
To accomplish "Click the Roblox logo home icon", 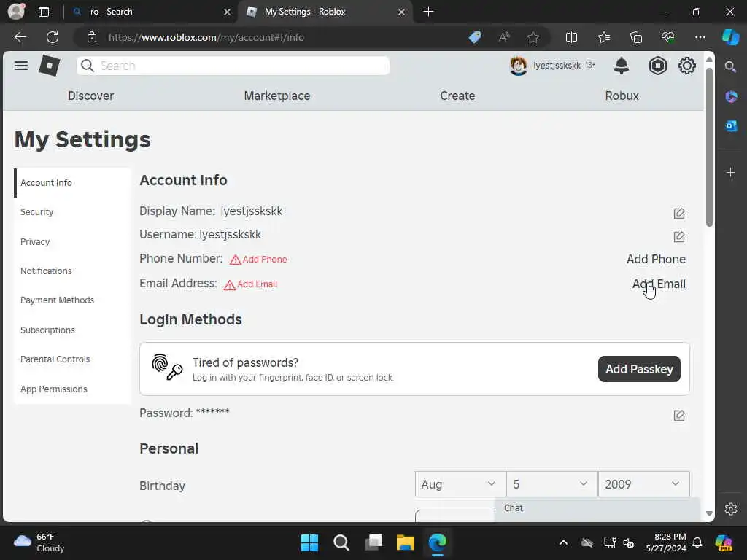I will click(50, 66).
